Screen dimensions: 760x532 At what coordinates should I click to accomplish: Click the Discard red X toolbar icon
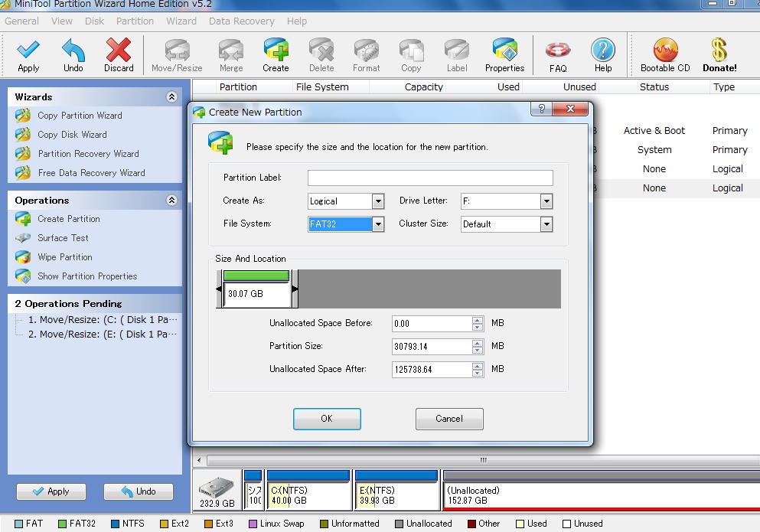coord(119,55)
